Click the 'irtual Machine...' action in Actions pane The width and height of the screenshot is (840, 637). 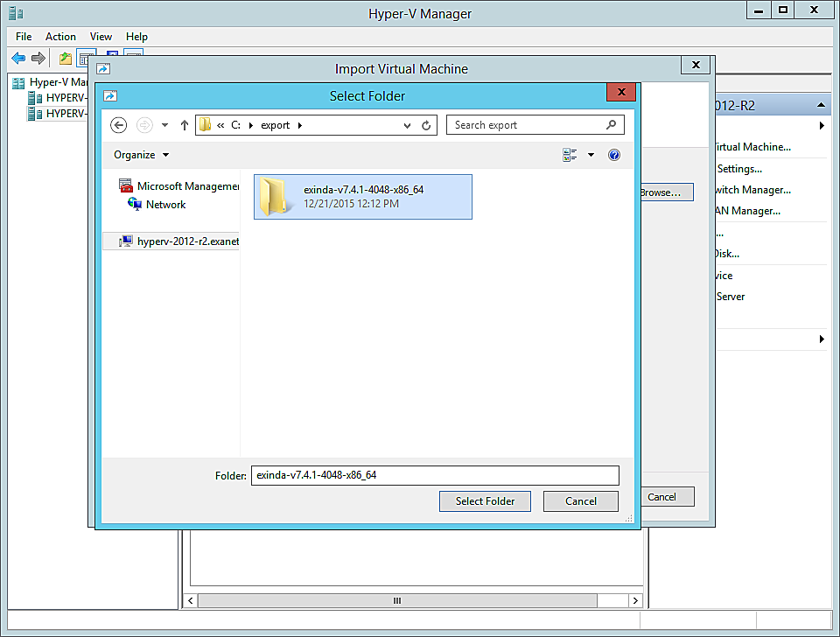[x=752, y=147]
